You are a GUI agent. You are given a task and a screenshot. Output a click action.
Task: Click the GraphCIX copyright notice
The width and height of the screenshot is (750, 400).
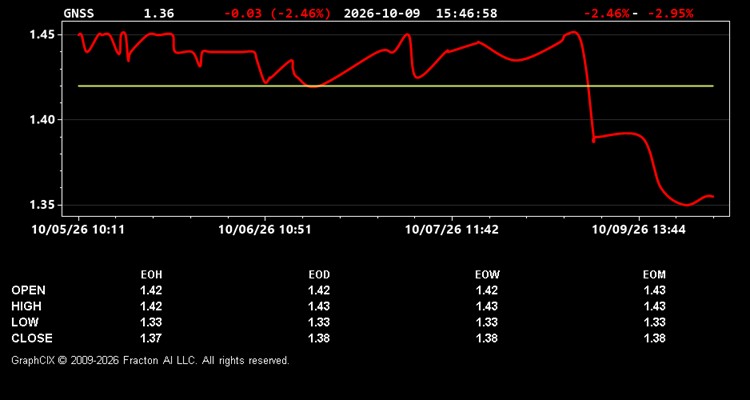pyautogui.click(x=151, y=360)
